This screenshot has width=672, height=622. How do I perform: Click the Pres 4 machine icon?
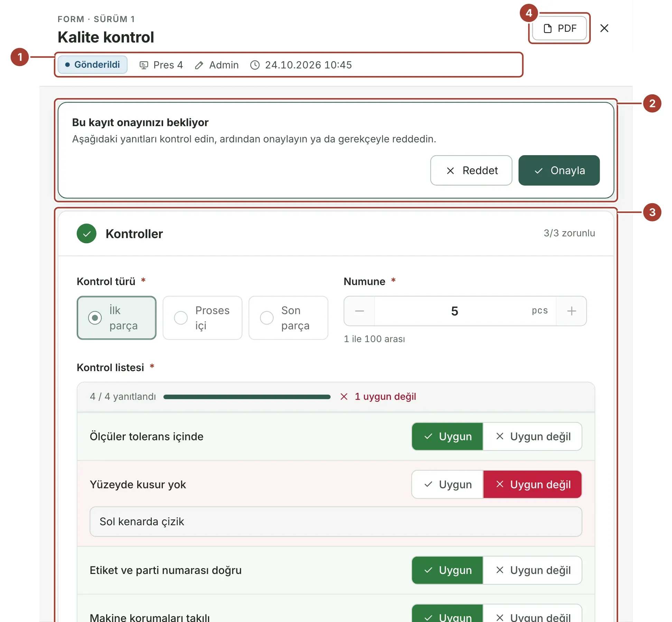144,65
